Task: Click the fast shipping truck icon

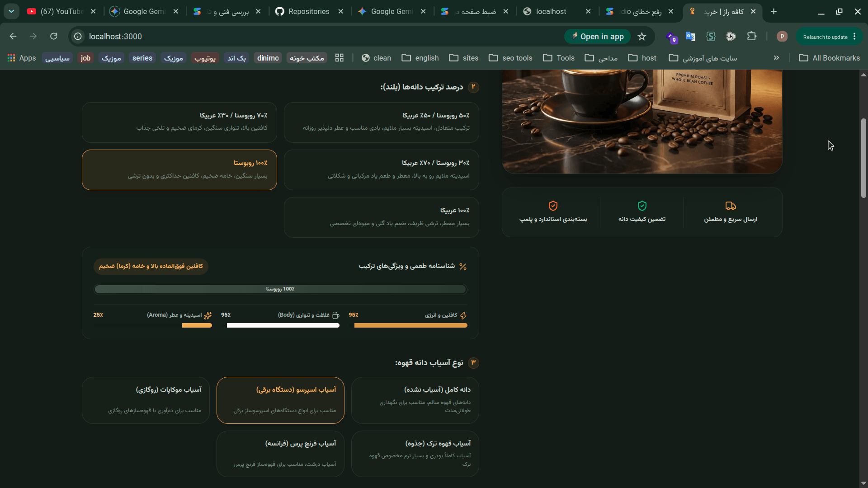Action: coord(731,206)
